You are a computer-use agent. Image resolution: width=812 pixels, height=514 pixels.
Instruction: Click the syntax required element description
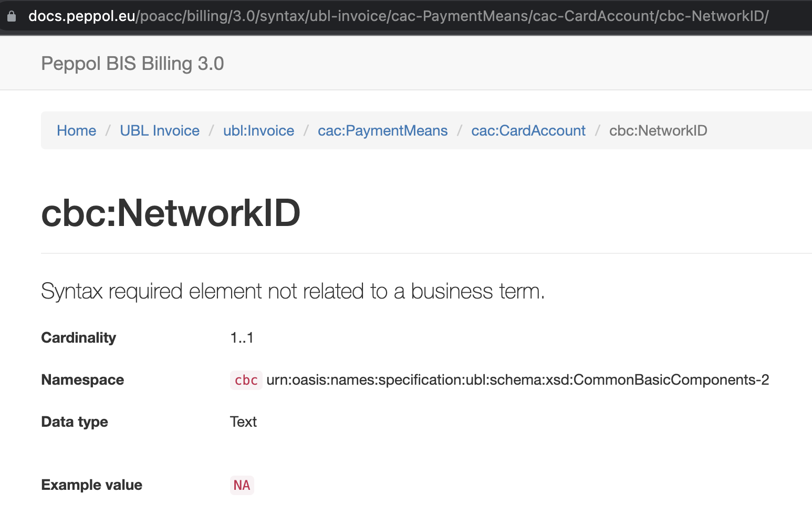293,291
